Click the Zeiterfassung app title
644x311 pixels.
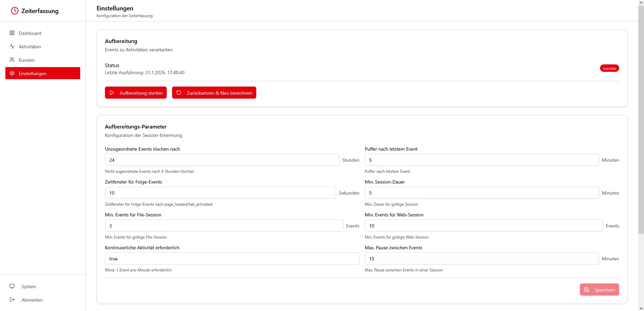[40, 11]
